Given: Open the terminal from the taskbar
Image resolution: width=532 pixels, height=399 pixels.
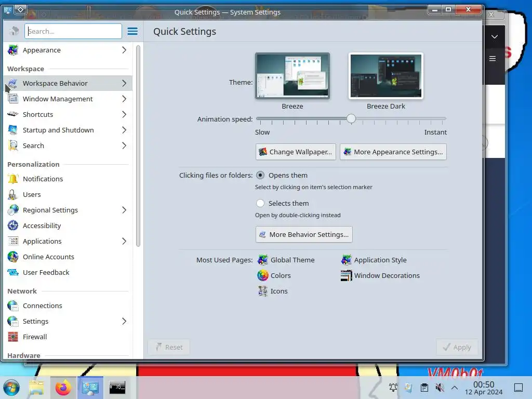Looking at the screenshot, I should 117,388.
